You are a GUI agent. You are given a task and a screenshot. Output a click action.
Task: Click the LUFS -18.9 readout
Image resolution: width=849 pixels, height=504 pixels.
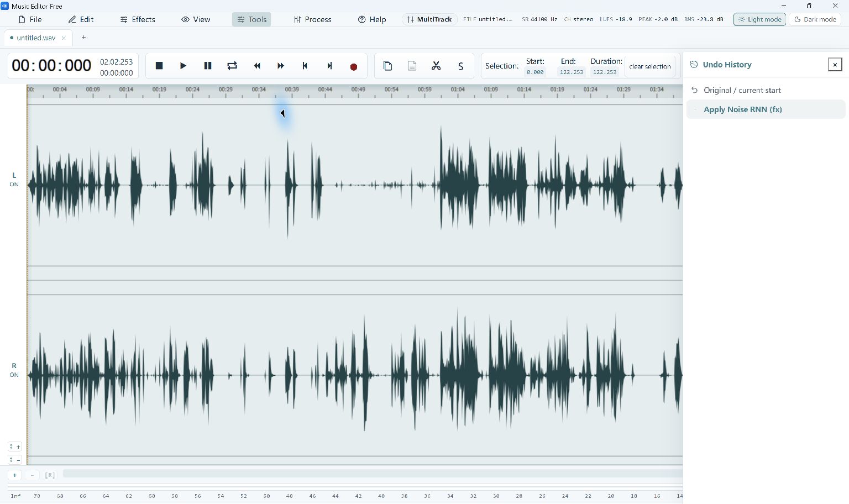click(616, 19)
